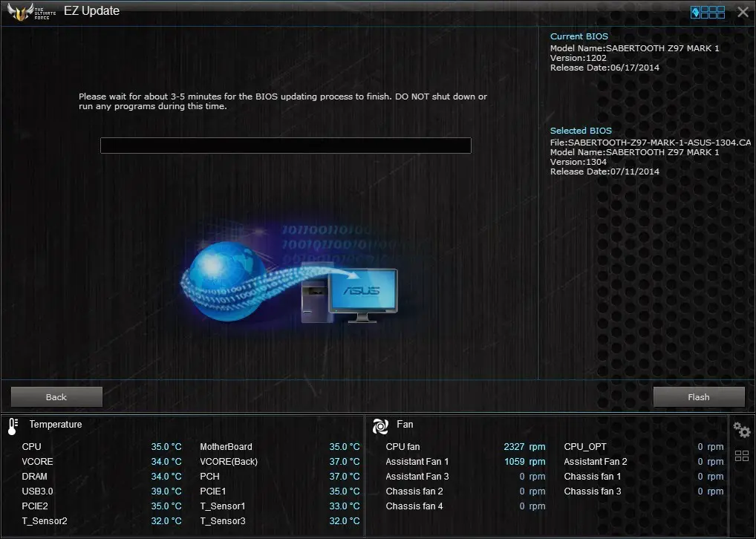Click the VCORE temperature label
Viewport: 756px width, 539px height.
point(37,461)
